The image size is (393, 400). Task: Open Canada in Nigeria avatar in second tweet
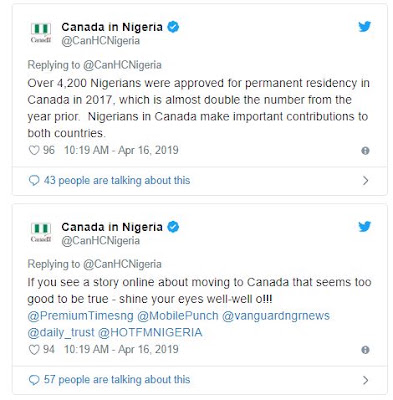pos(41,232)
